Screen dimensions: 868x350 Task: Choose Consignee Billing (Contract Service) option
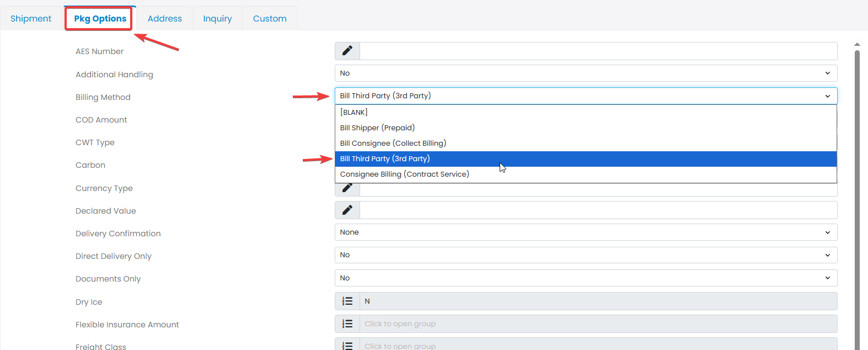tap(586, 174)
